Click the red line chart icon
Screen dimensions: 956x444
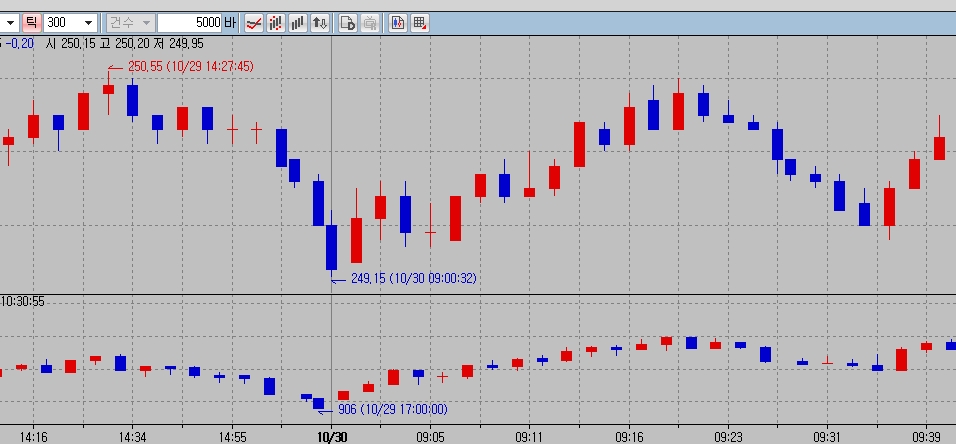point(253,22)
